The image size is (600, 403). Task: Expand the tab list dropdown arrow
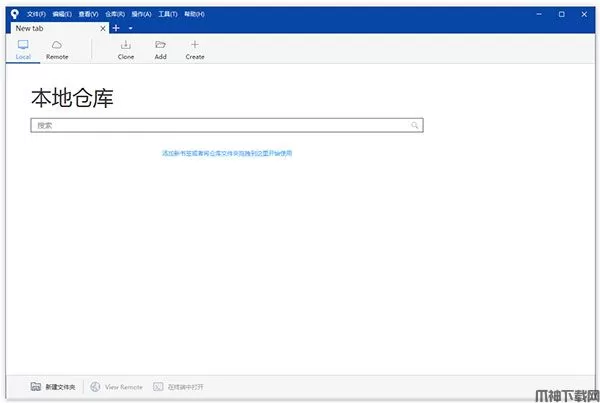point(130,28)
